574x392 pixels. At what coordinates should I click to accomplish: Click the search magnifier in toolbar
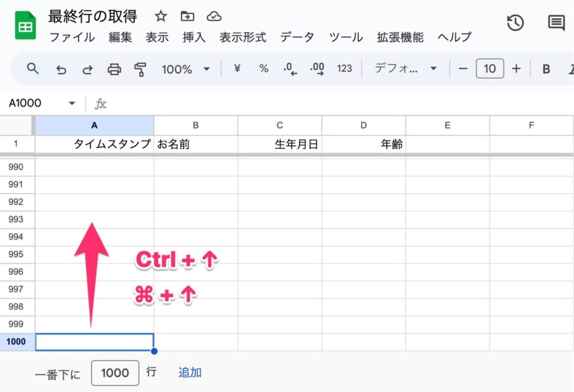[33, 68]
